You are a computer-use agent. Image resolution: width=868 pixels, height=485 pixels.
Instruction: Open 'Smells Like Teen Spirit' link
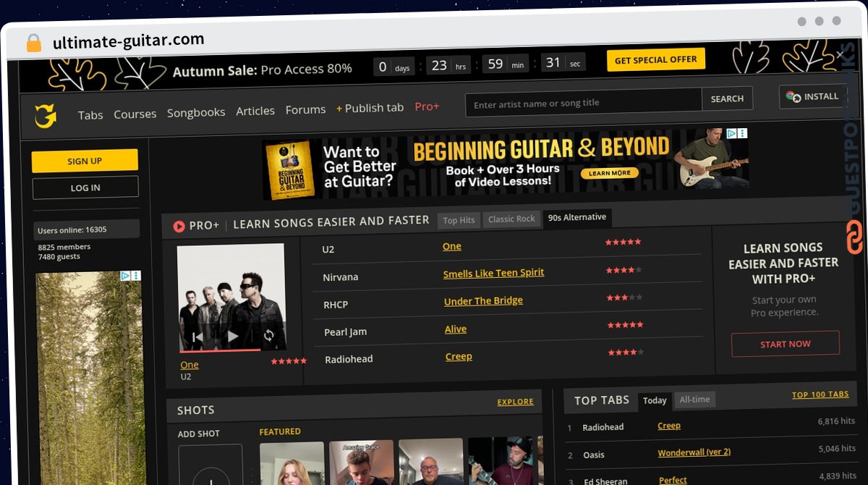click(493, 273)
